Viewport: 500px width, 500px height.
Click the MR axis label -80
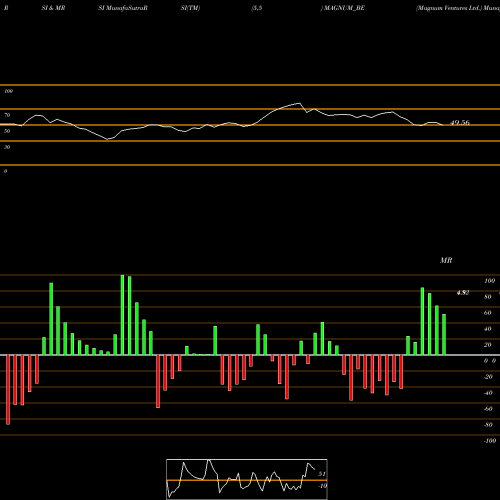tap(488, 425)
